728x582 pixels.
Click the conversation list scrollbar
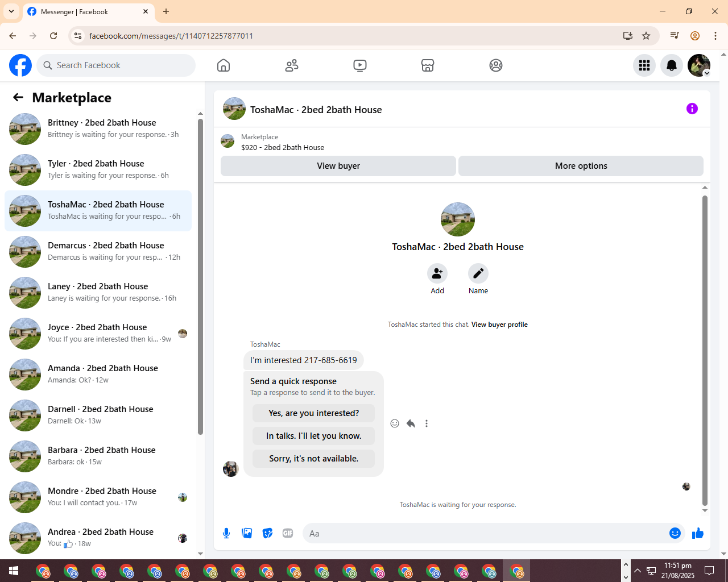point(200,276)
